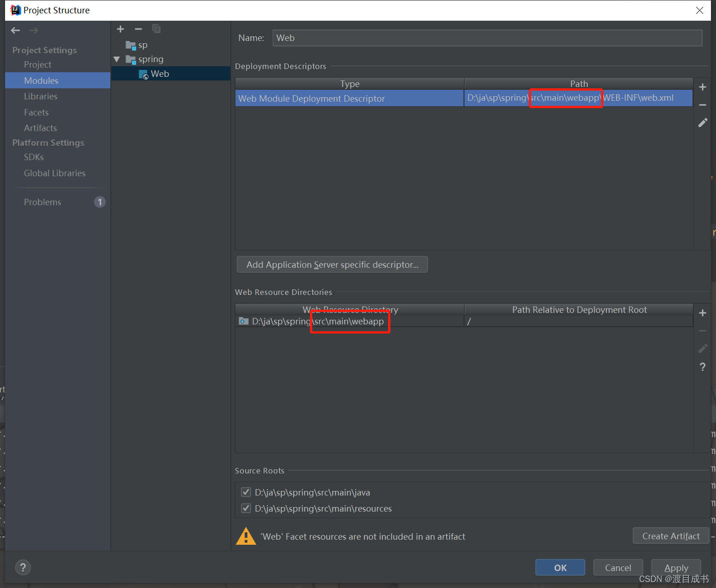Screen dimensions: 716x588
Task: Open web resource directories help question mark
Action: tap(703, 367)
